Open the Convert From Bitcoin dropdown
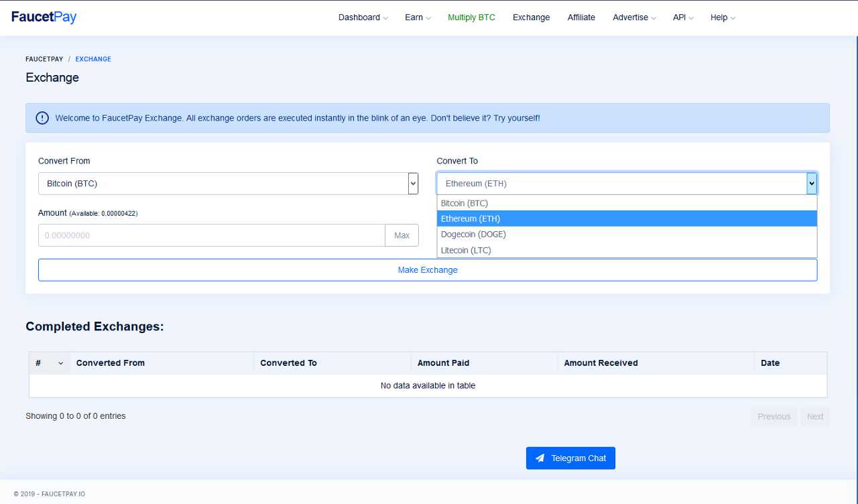Viewport: 858px width, 504px height. [x=228, y=184]
